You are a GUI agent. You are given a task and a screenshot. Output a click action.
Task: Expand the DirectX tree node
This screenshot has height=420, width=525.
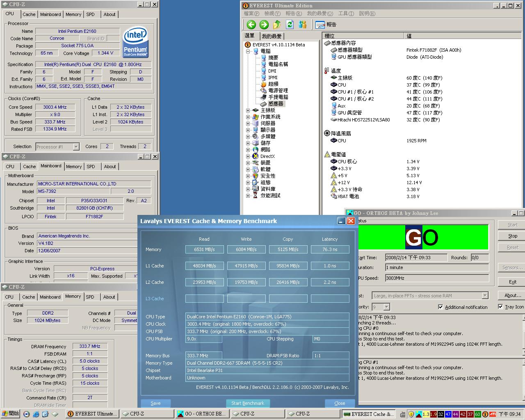pos(248,156)
